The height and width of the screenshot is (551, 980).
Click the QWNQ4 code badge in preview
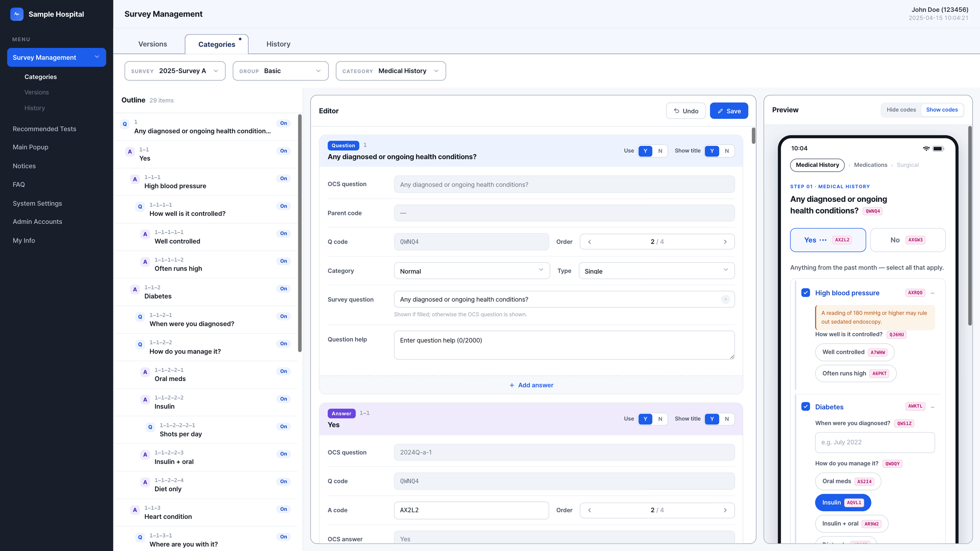pos(873,211)
